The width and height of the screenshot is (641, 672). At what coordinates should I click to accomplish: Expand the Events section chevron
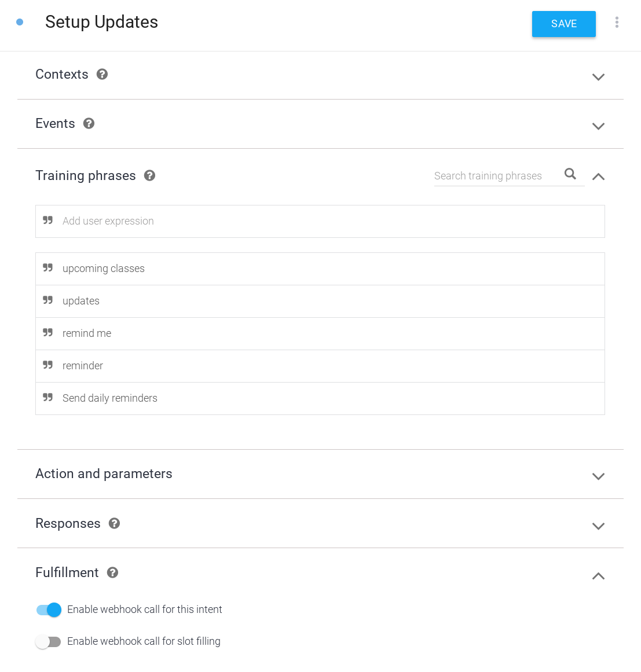[598, 126]
